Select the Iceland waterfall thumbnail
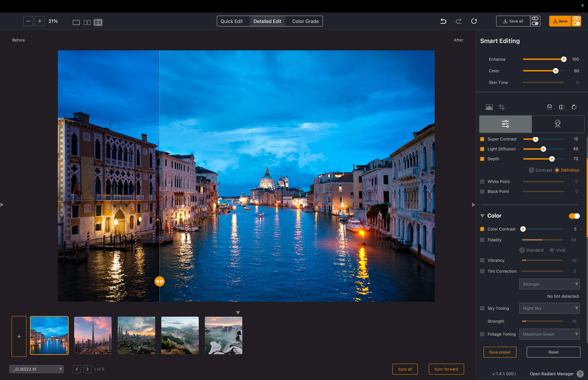 (x=223, y=336)
